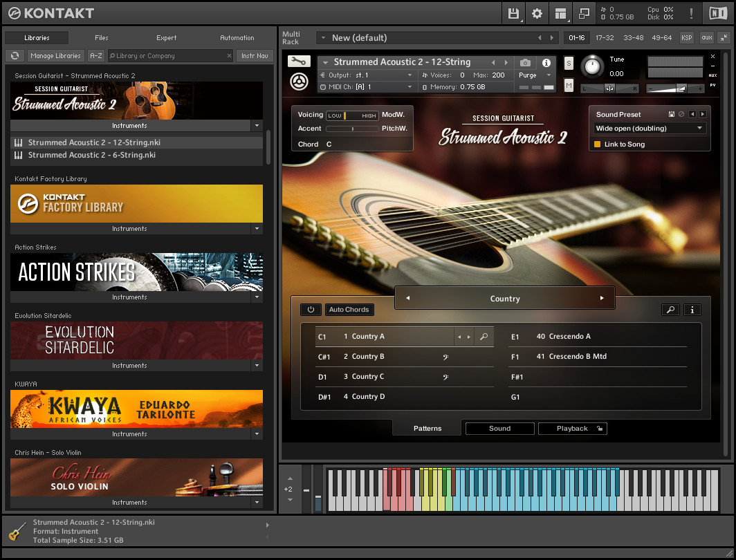This screenshot has width=736, height=560.
Task: Toggle A-Z library sorting
Action: point(95,55)
